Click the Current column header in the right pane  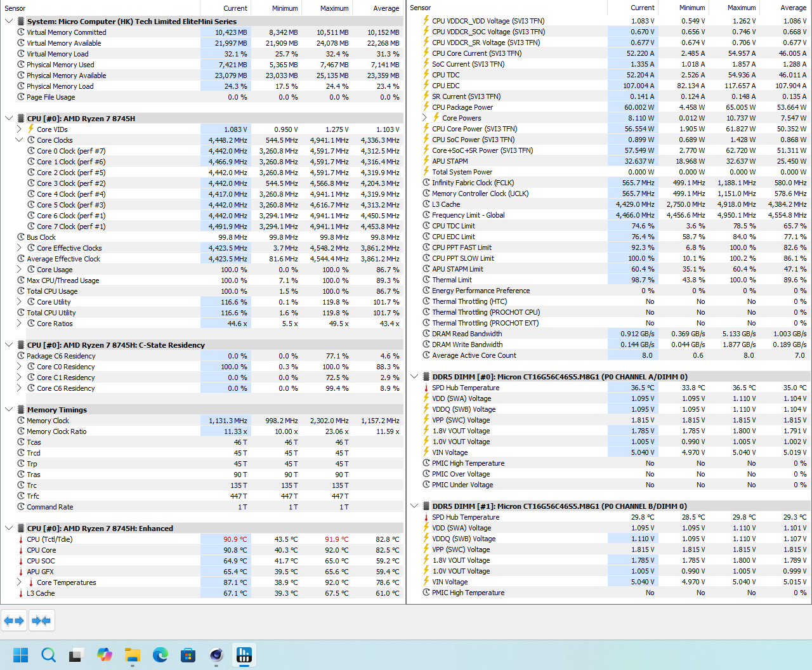(x=633, y=8)
